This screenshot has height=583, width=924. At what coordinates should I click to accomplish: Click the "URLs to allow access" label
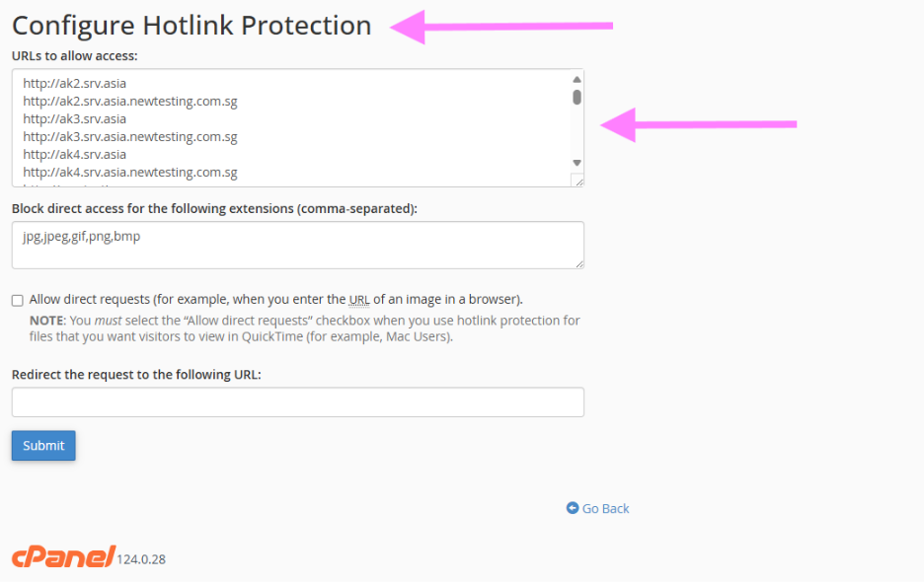coord(75,55)
